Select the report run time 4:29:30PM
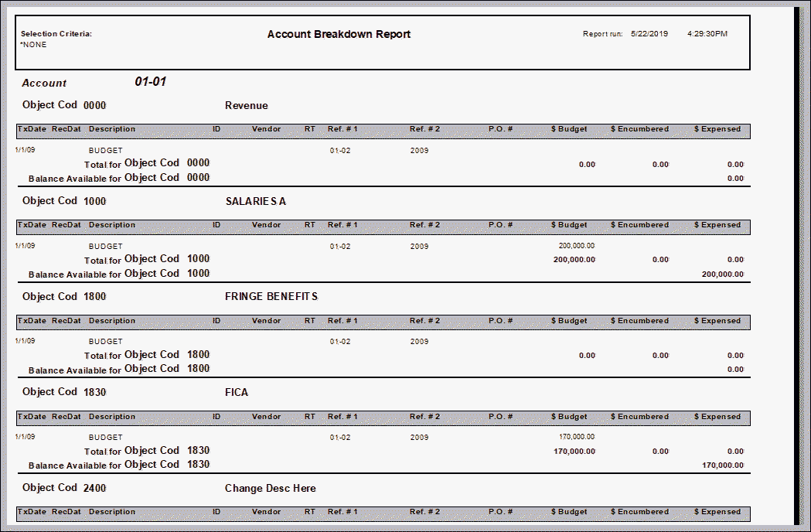This screenshot has height=532, width=811. coord(707,34)
